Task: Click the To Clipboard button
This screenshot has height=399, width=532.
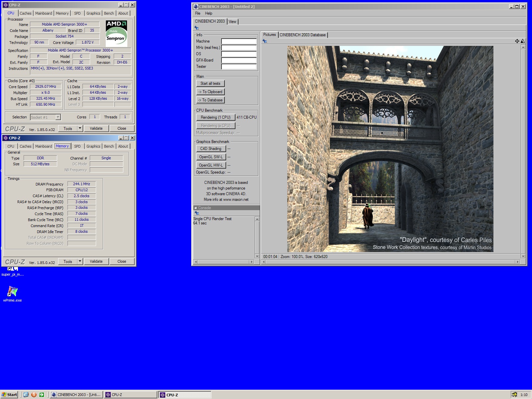Action: pyautogui.click(x=210, y=92)
